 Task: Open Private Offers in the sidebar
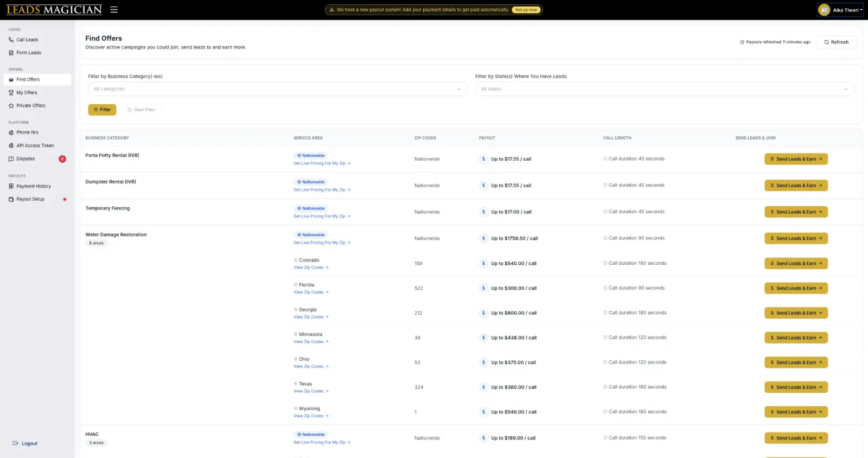click(31, 106)
